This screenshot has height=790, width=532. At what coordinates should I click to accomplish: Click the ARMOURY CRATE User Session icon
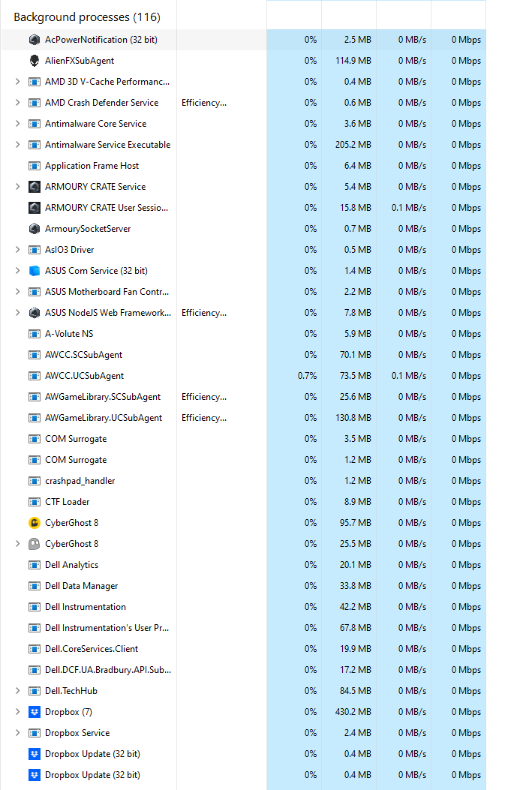pos(35,208)
